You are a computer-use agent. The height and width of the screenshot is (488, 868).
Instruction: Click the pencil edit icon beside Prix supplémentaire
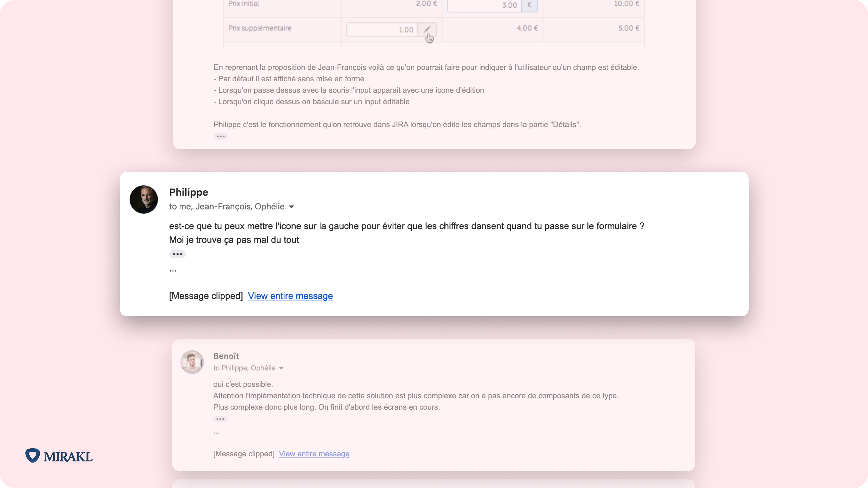[427, 30]
